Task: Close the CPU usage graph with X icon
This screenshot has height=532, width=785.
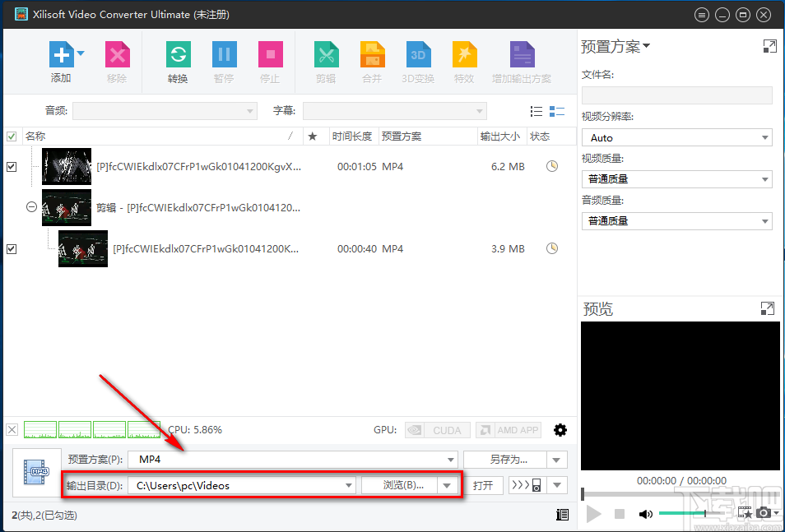Action: coord(12,429)
